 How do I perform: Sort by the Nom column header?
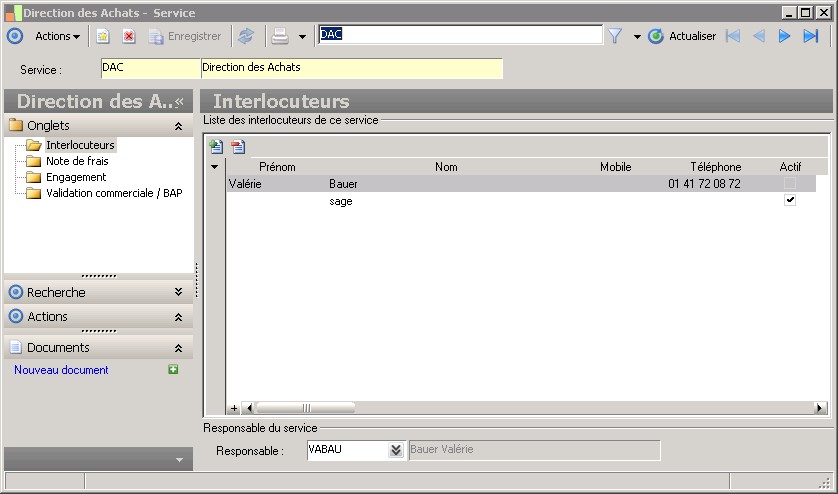click(x=446, y=167)
